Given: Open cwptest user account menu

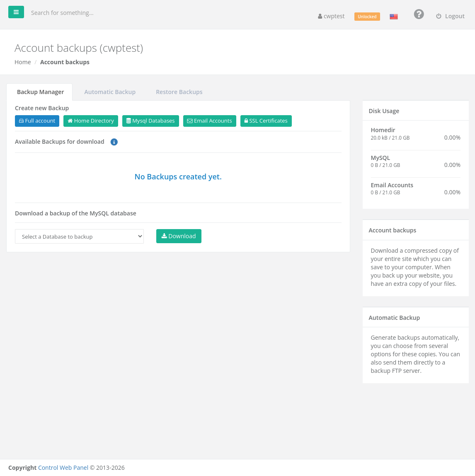Looking at the screenshot, I should pyautogui.click(x=331, y=16).
